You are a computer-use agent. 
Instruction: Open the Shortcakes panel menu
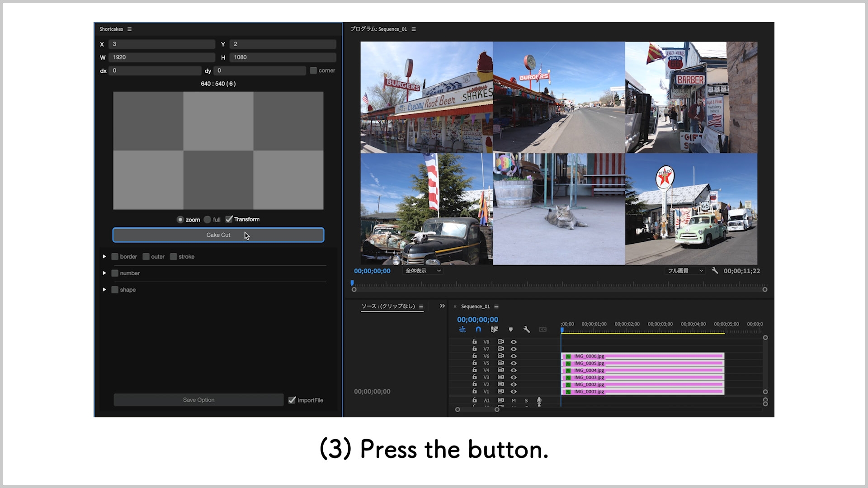(x=130, y=29)
